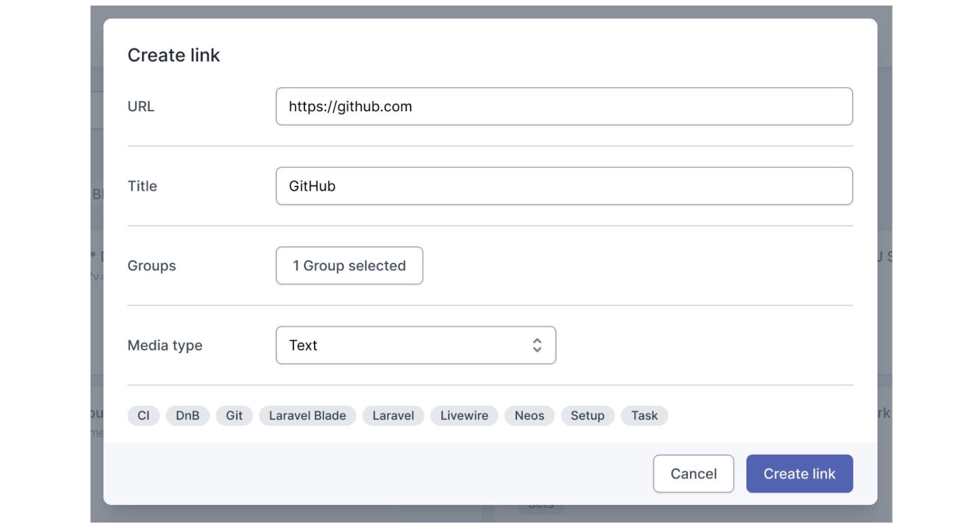Viewport: 980px width, 527px height.
Task: Select the CI tag
Action: [143, 416]
